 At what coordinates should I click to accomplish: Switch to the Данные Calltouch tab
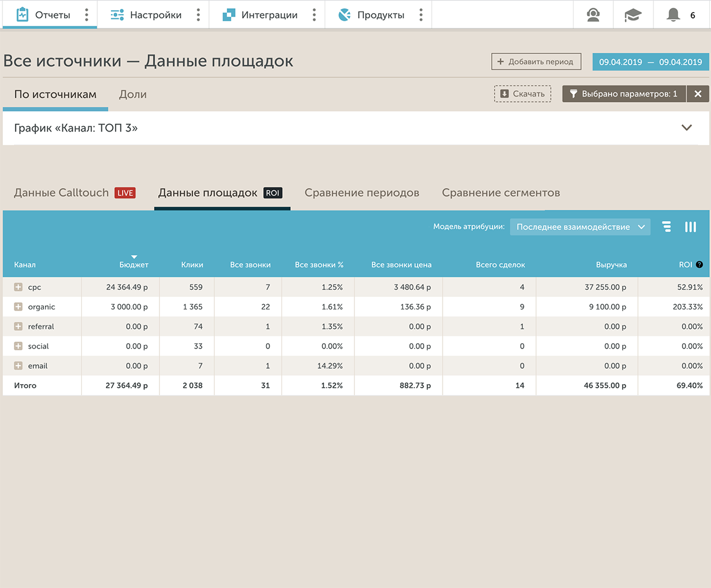pyautogui.click(x=75, y=193)
